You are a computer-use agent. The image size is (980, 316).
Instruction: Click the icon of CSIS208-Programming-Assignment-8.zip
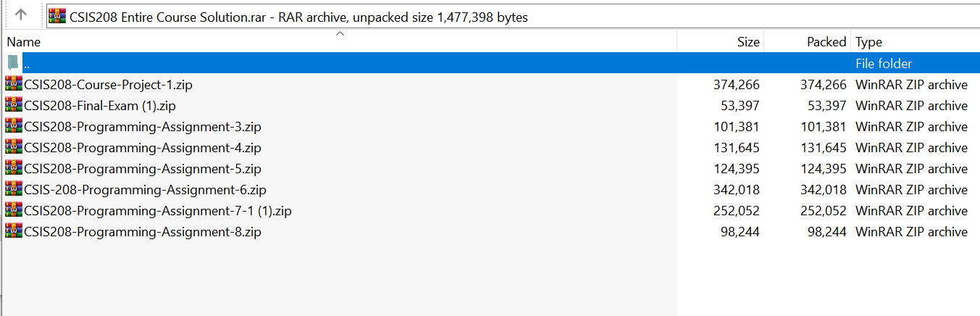(14, 231)
